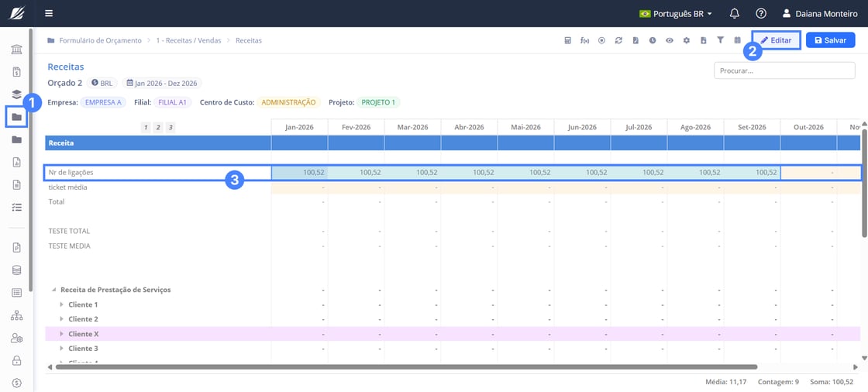868x392 pixels.
Task: Expand the Cliente 1 row
Action: coord(62,304)
